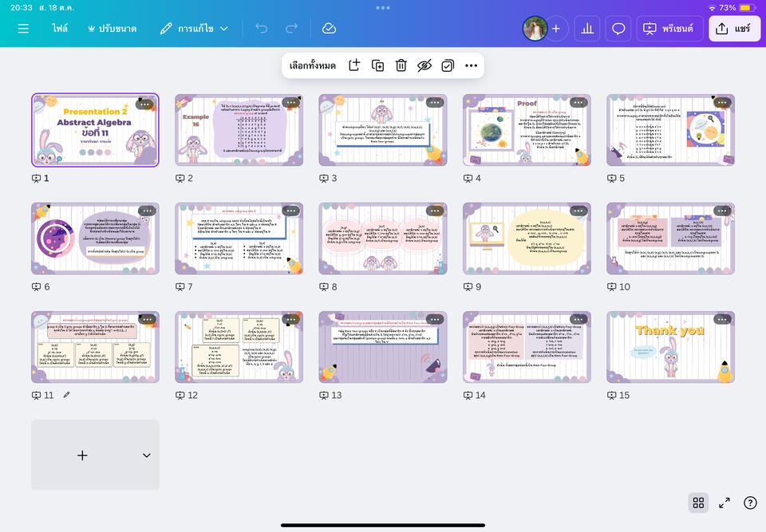The image size is (766, 532).
Task: Click the undo arrow icon
Action: pos(262,29)
